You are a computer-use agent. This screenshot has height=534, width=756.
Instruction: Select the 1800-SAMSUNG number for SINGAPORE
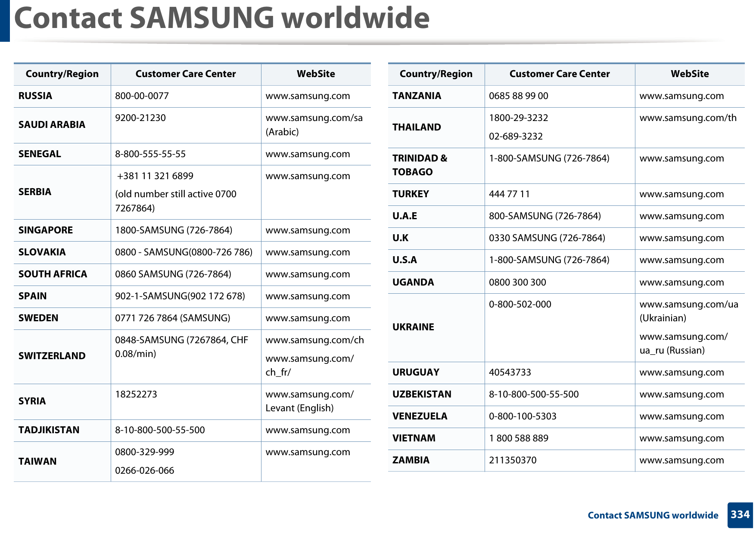tap(173, 230)
